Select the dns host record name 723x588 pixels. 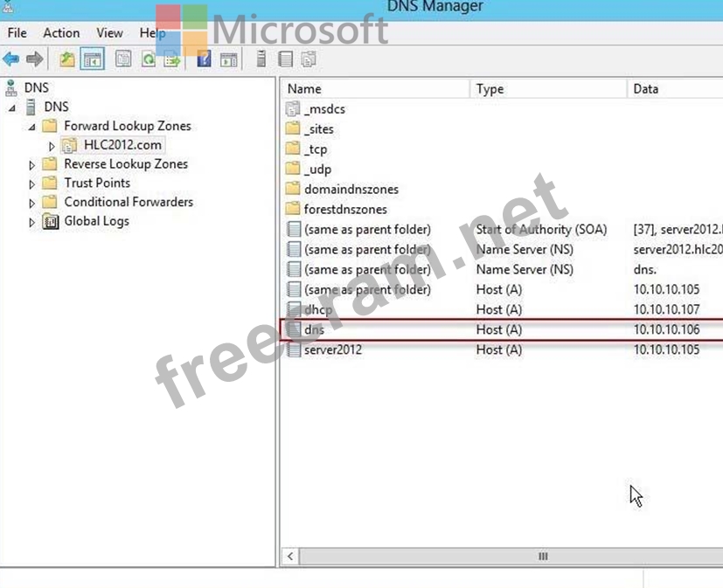314,329
